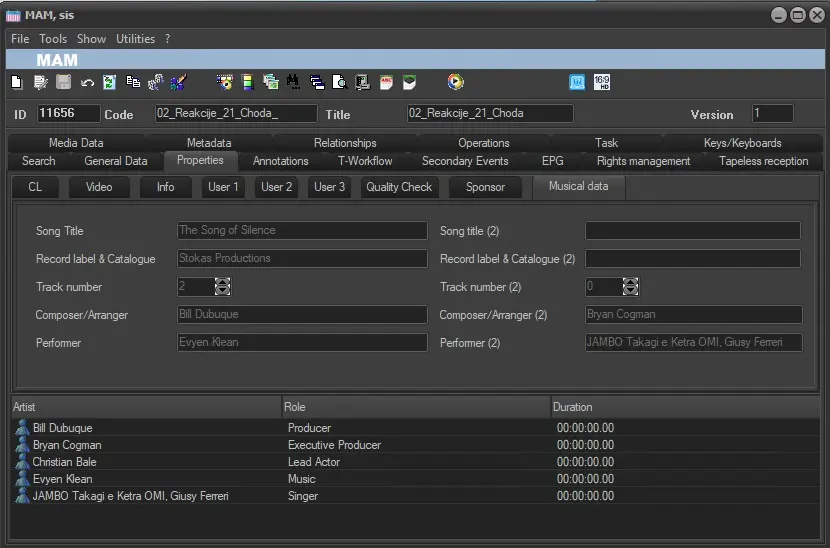Select Christian Bale row in artist list
830x548 pixels.
point(66,462)
